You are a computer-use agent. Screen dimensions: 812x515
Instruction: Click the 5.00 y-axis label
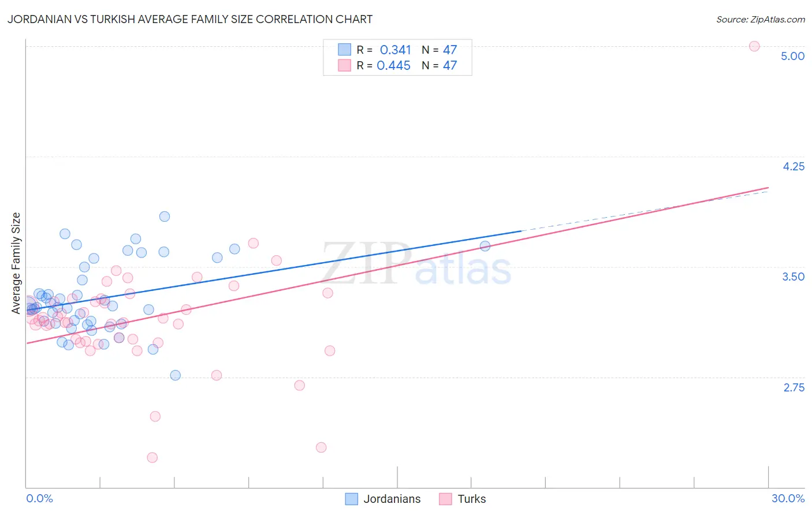(x=792, y=56)
